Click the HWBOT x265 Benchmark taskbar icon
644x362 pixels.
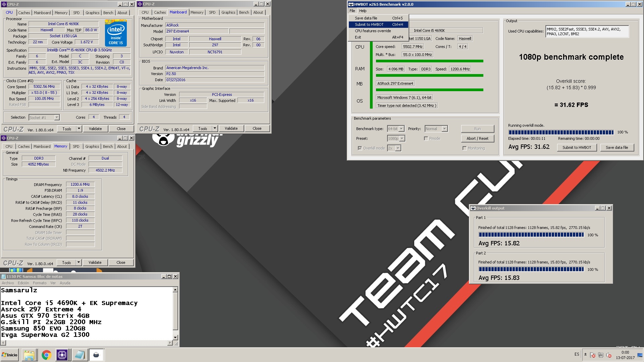96,355
